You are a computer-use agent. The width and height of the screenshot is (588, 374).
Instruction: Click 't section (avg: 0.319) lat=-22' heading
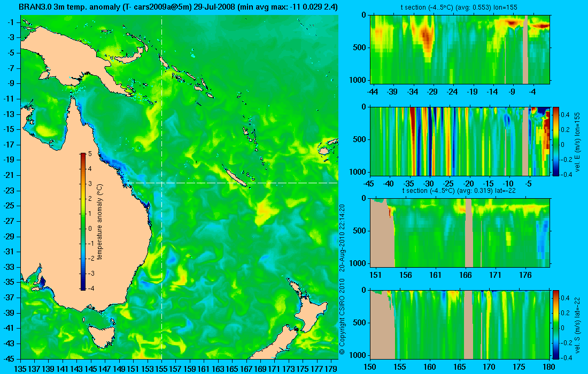coord(460,190)
